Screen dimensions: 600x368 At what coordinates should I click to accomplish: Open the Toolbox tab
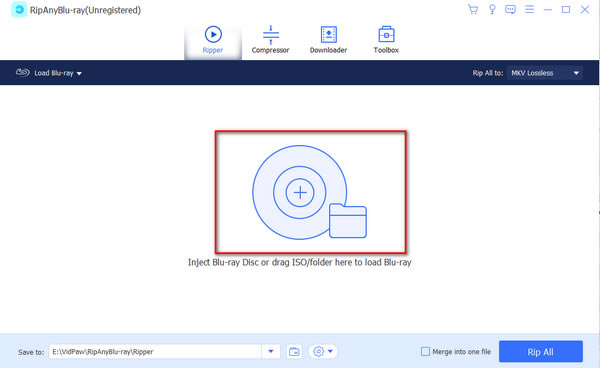(x=386, y=40)
